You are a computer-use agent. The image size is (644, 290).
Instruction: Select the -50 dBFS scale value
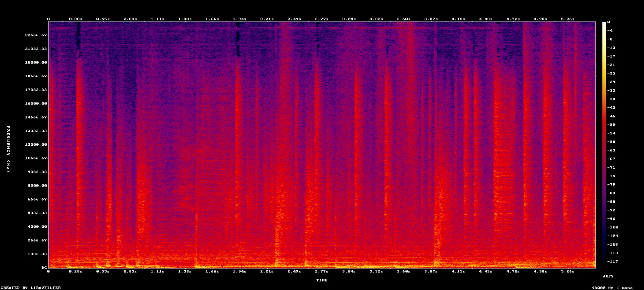611,125
